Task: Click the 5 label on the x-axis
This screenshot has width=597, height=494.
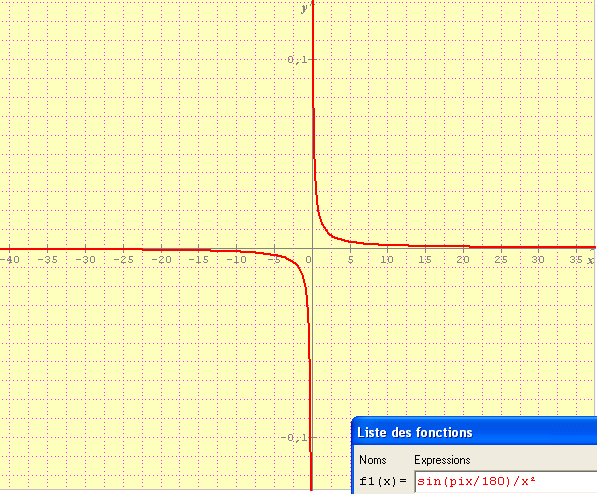Action: 351,260
